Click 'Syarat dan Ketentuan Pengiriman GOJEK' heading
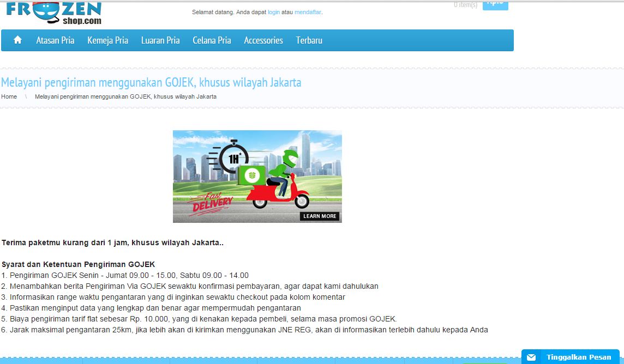Screen dimensions: 624x364 pos(79,265)
